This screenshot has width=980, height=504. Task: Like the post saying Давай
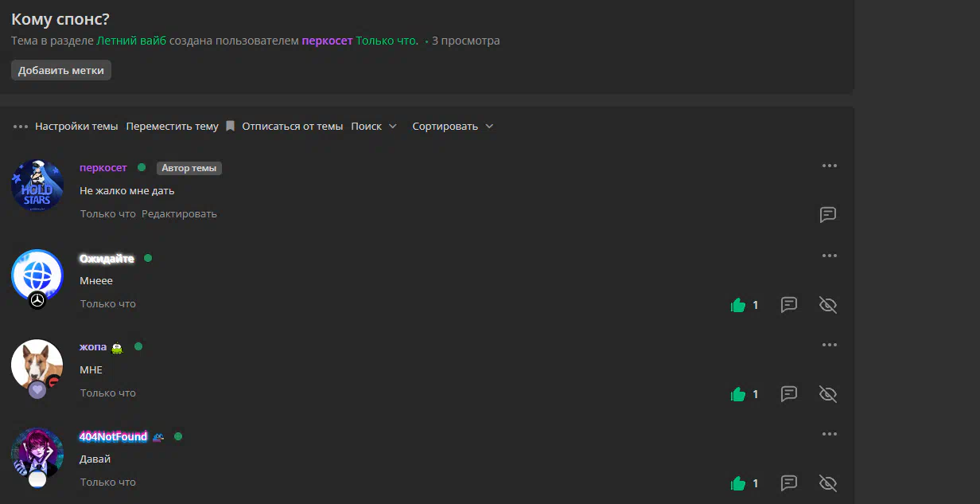[x=738, y=483]
